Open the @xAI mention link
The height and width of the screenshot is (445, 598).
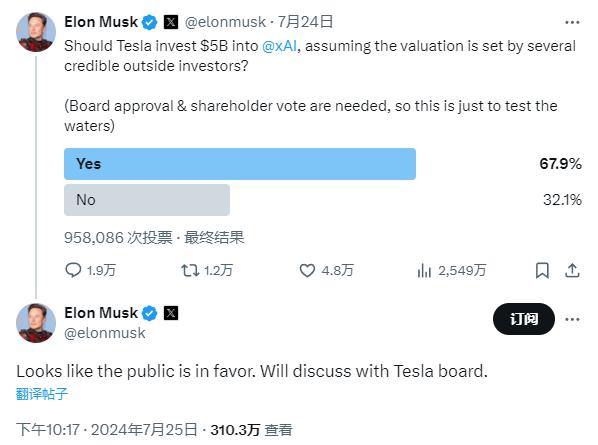tap(279, 46)
